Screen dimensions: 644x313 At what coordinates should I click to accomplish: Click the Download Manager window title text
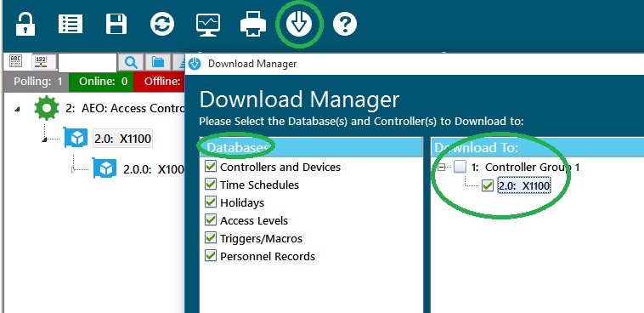[x=252, y=64]
